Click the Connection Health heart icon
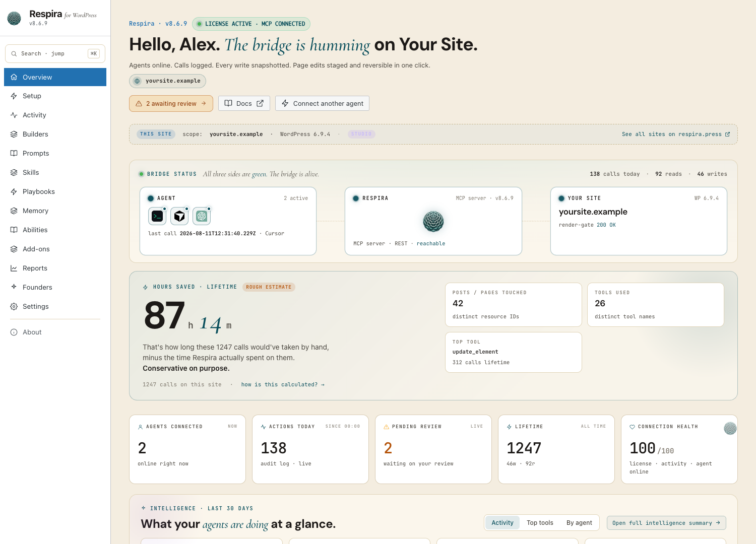The image size is (756, 544). [633, 427]
